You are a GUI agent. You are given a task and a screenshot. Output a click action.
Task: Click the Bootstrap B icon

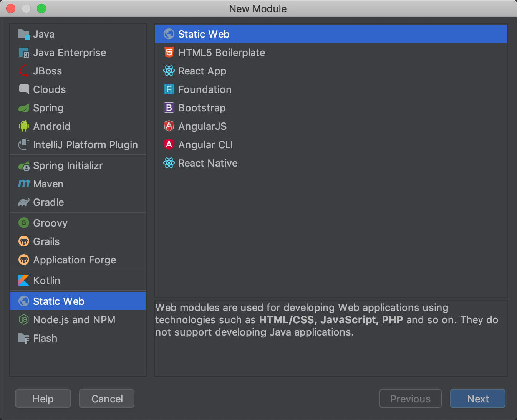pos(169,107)
